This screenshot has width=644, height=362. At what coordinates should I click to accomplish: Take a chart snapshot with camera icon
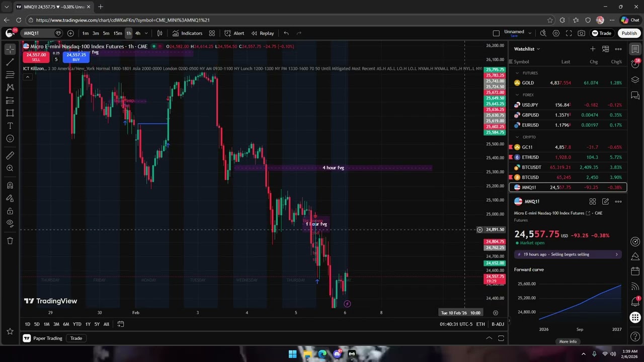tap(582, 33)
